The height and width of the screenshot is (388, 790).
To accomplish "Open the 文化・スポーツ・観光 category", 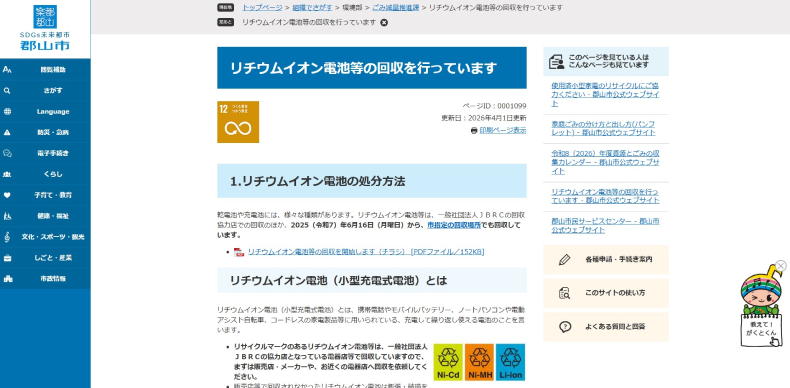I will pos(45,237).
